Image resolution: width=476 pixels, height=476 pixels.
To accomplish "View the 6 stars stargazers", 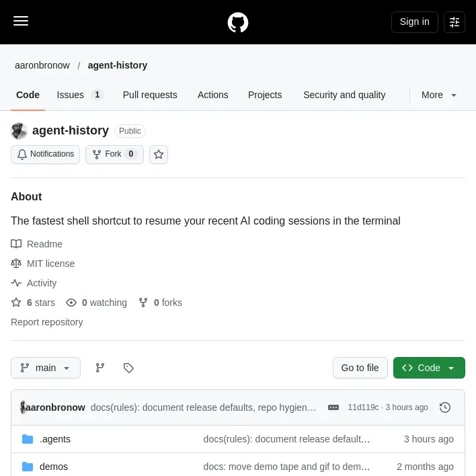I will (41, 303).
